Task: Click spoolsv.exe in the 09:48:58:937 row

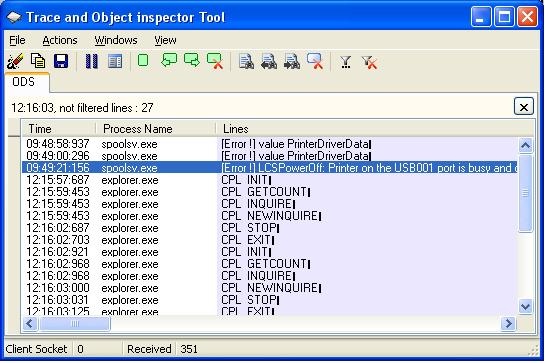Action: (x=129, y=144)
